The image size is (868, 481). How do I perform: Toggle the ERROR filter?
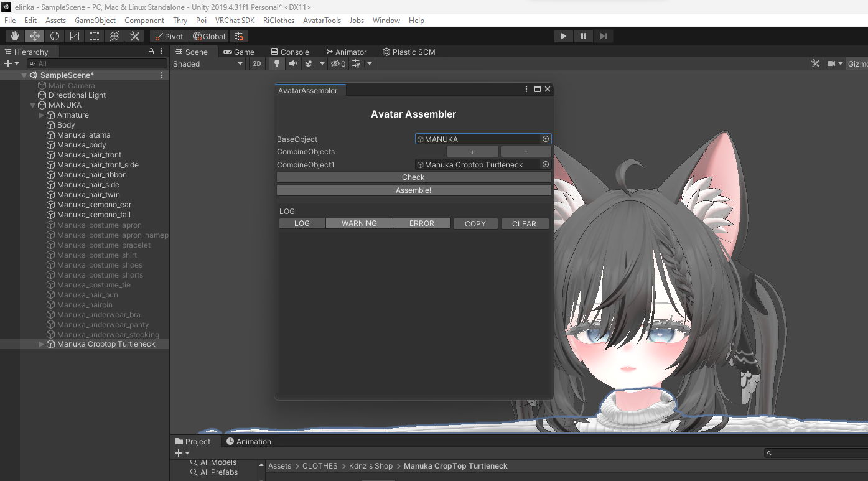coord(422,223)
